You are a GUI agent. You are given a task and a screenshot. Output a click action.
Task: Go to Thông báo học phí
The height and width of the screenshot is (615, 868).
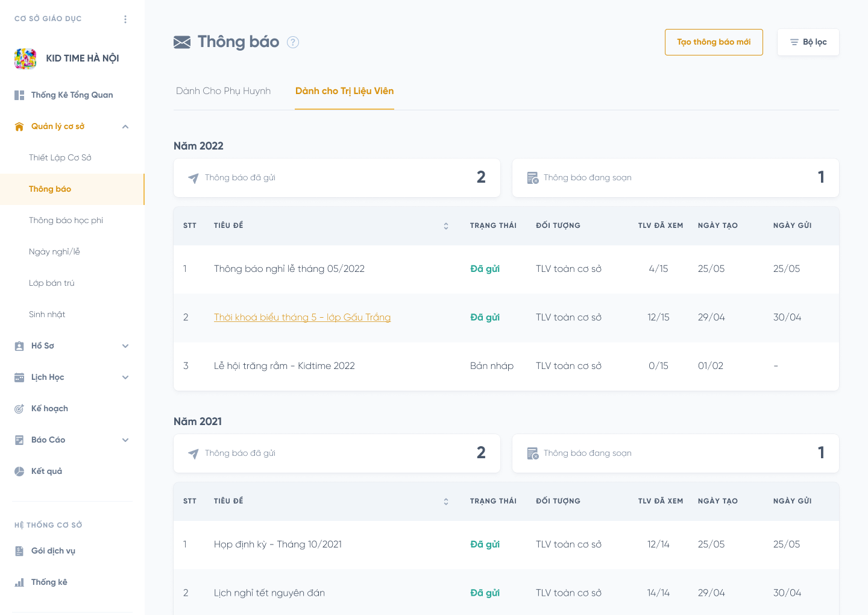pos(66,221)
